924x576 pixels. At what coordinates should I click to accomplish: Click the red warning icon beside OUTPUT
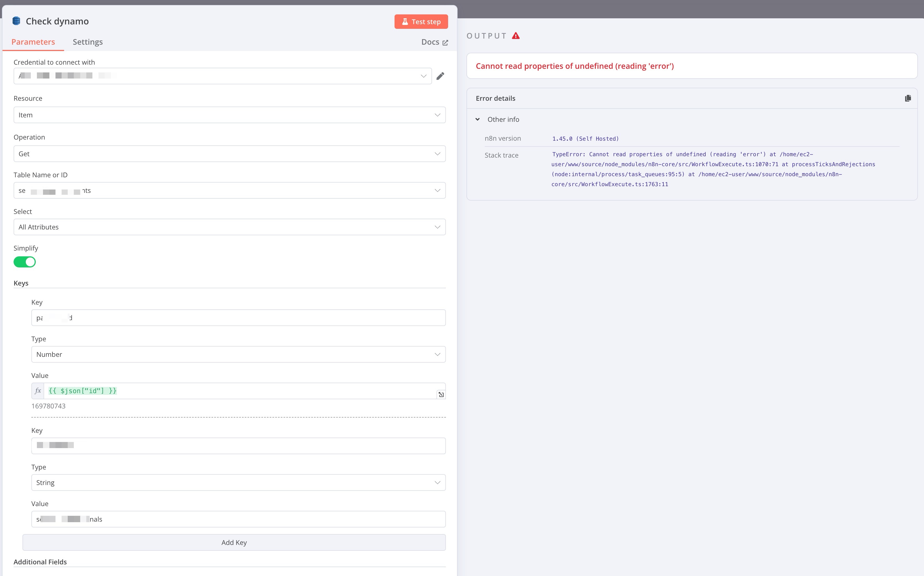point(516,36)
